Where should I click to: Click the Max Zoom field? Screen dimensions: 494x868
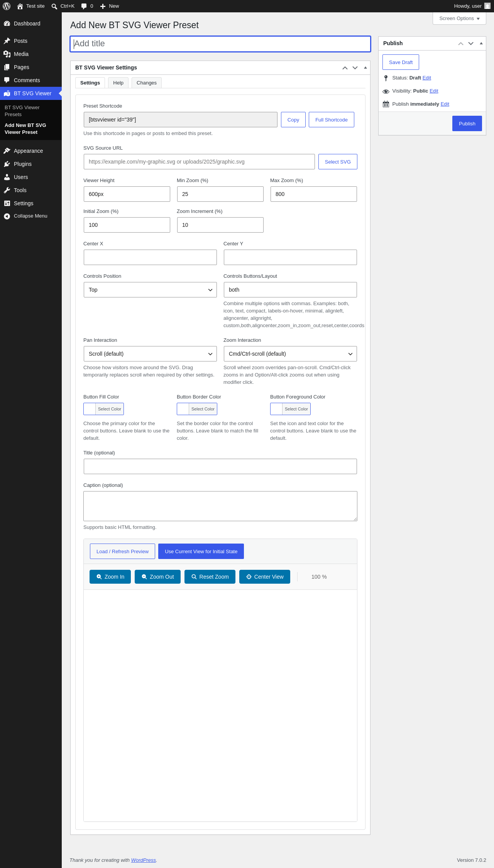[x=314, y=194]
